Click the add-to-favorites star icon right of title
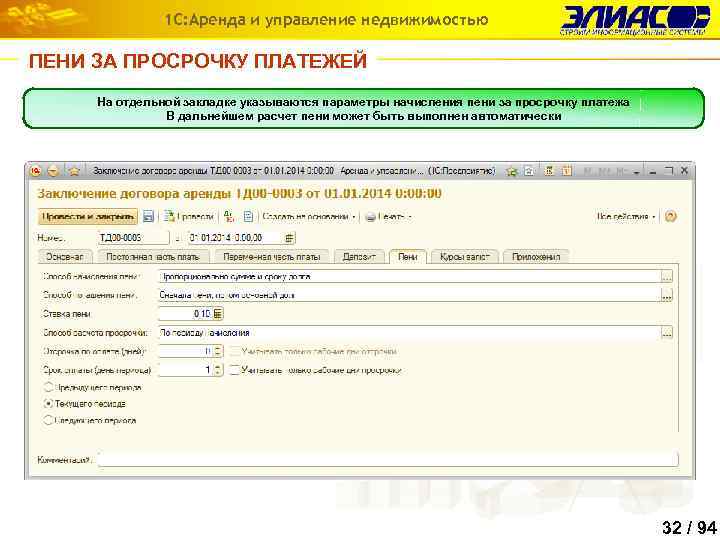The image size is (720, 540). click(511, 171)
